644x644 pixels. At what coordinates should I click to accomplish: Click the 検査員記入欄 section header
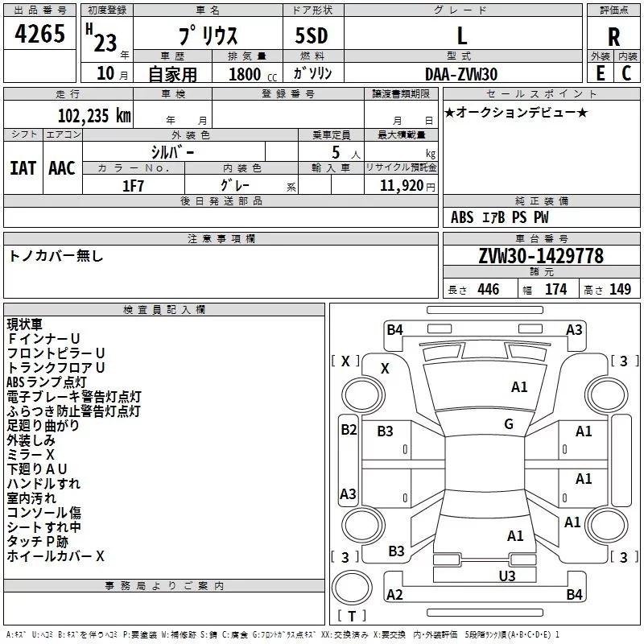point(164,310)
